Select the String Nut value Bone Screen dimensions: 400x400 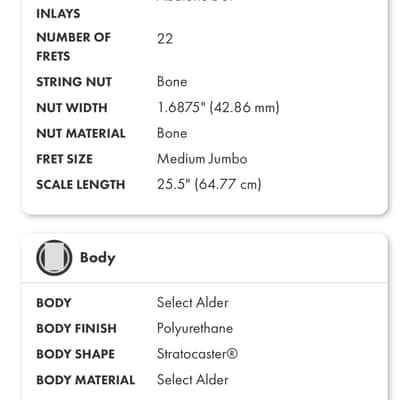coord(172,82)
